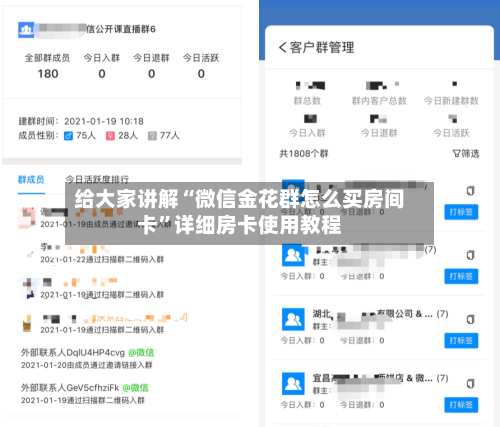500x427 pixels.
Task: Click the 今日新建群数 label
Action: 451,101
